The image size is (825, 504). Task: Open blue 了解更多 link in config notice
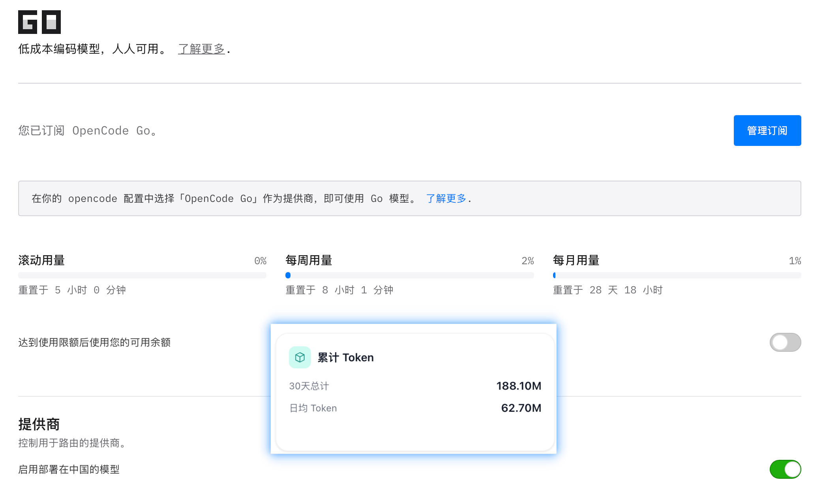(446, 198)
